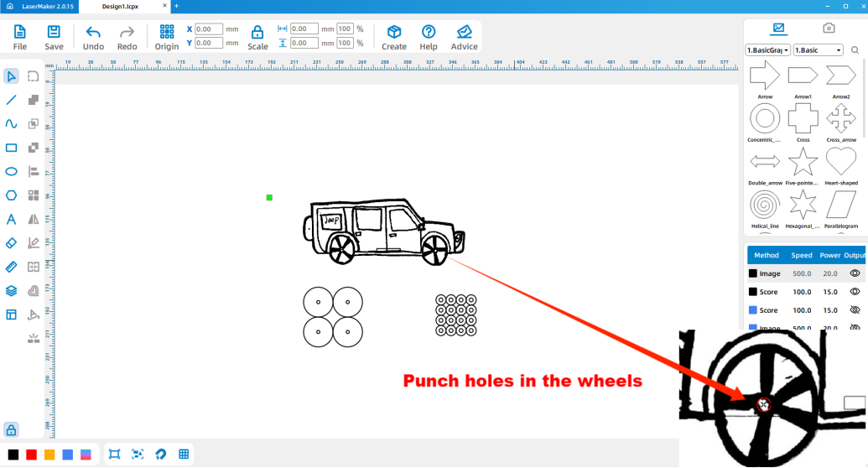The height and width of the screenshot is (468, 868).
Task: Insert the Parallelogram shape
Action: (841, 205)
